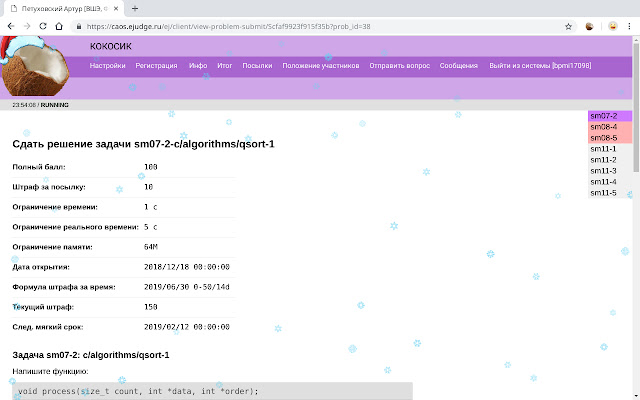Click the Дата открытия date value
This screenshot has width=640, height=400.
[x=187, y=267]
